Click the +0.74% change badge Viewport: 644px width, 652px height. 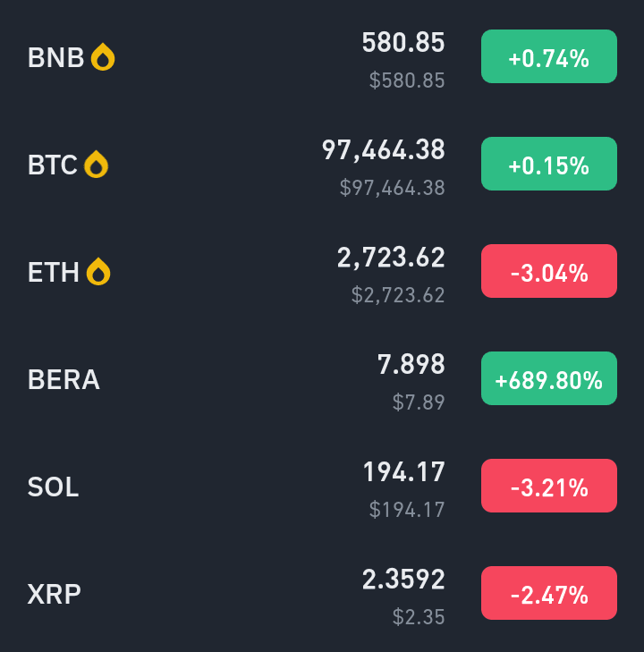pyautogui.click(x=549, y=56)
